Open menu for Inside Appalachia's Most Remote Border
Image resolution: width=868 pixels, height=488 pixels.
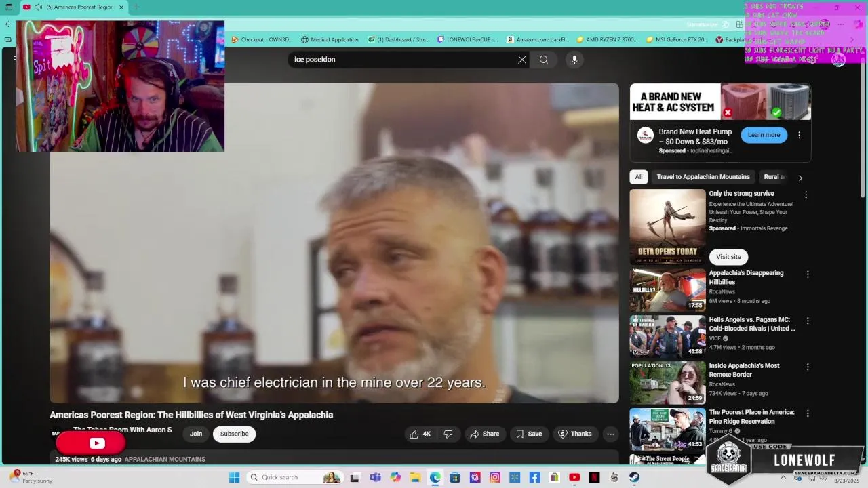click(x=807, y=367)
